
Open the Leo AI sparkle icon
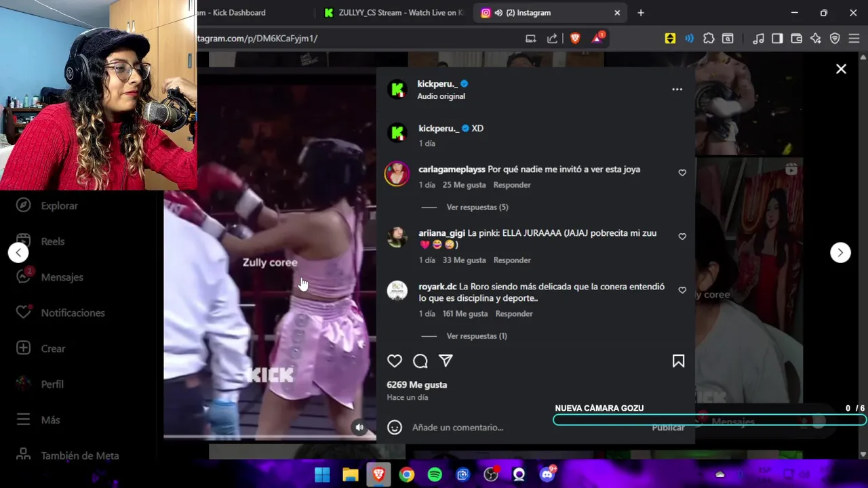(816, 39)
